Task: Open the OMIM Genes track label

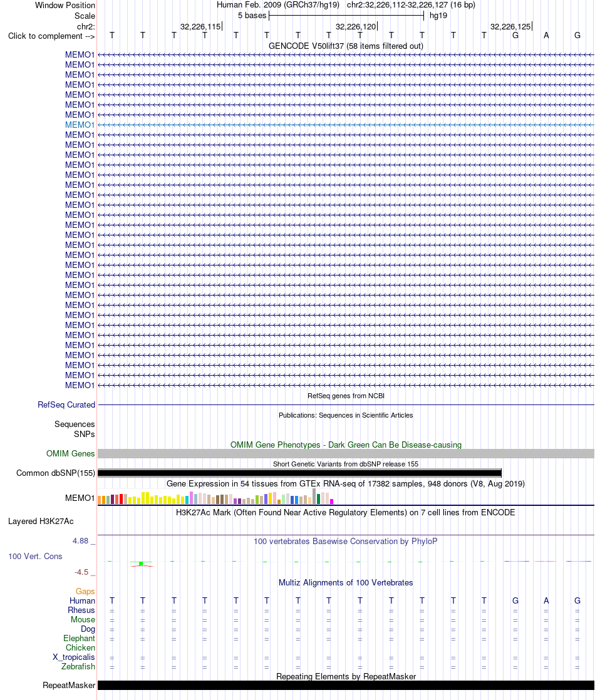Action: click(71, 453)
